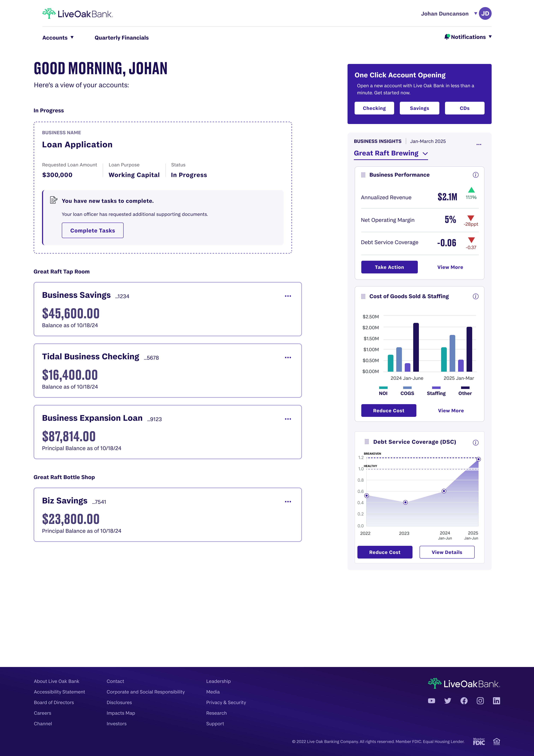The image size is (534, 756).
Task: Open the Twitter footer icon
Action: [448, 701]
